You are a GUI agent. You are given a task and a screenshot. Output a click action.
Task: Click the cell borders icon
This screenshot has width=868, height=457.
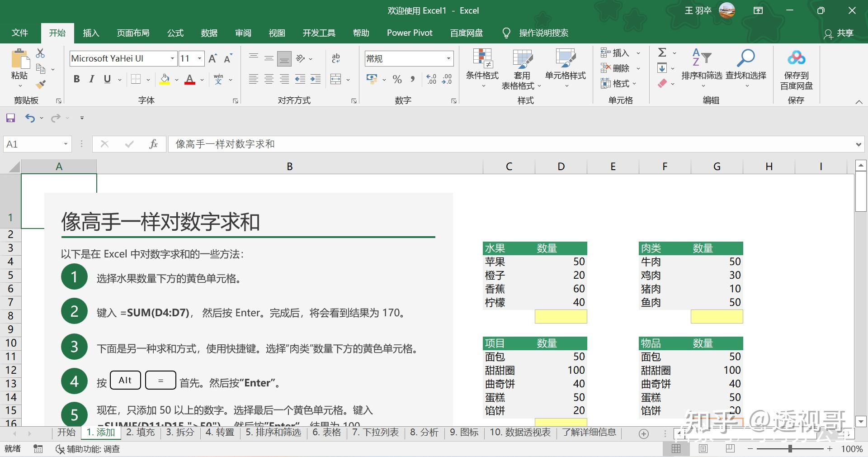point(136,79)
